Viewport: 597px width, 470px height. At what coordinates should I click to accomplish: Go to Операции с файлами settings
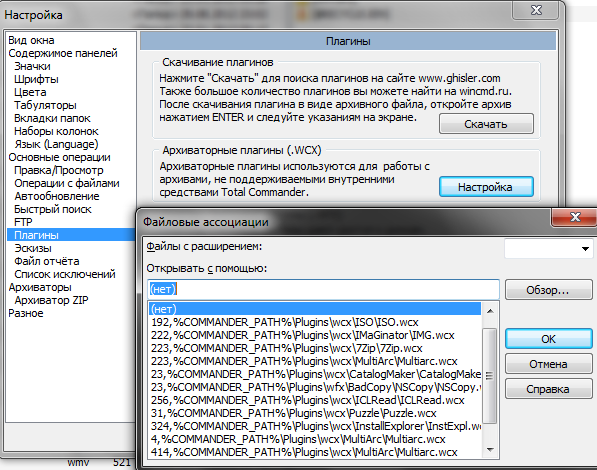(67, 183)
